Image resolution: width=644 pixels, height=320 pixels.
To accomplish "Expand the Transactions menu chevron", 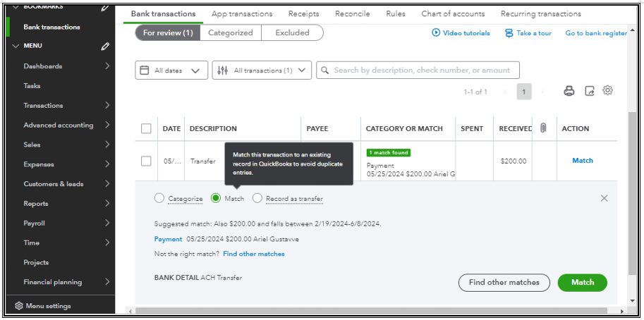I will coord(107,105).
